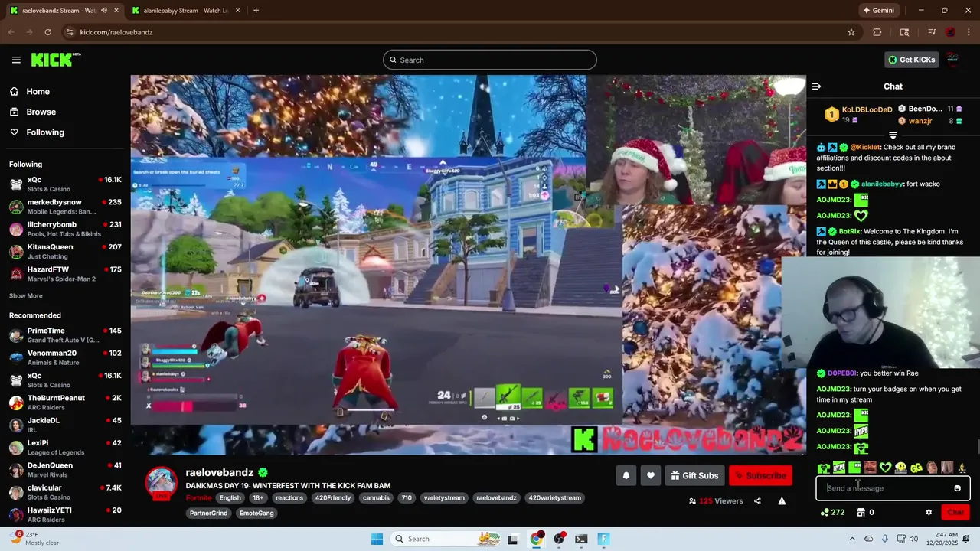Open KitanaQueen channel
Image resolution: width=980 pixels, height=551 pixels.
pos(65,252)
